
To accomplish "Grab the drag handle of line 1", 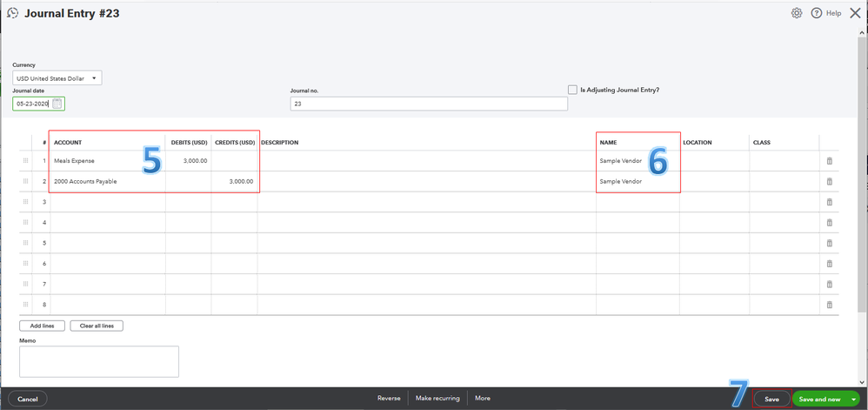I will click(x=25, y=161).
